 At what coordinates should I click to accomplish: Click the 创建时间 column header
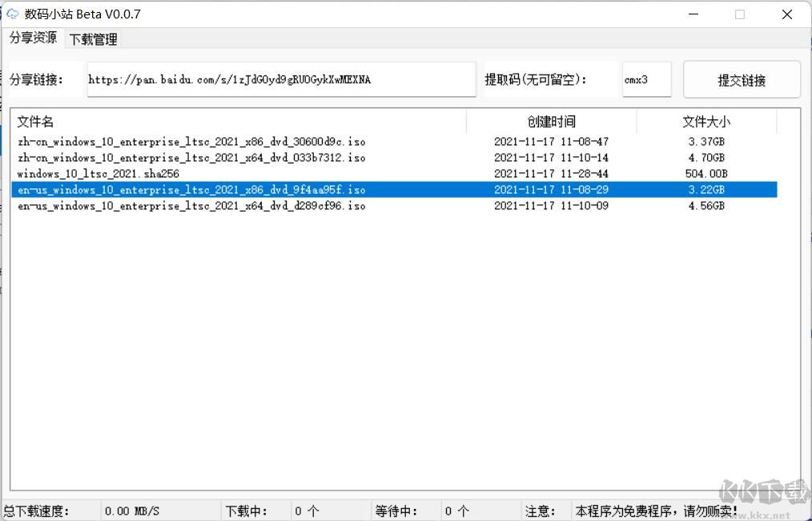[x=551, y=121]
